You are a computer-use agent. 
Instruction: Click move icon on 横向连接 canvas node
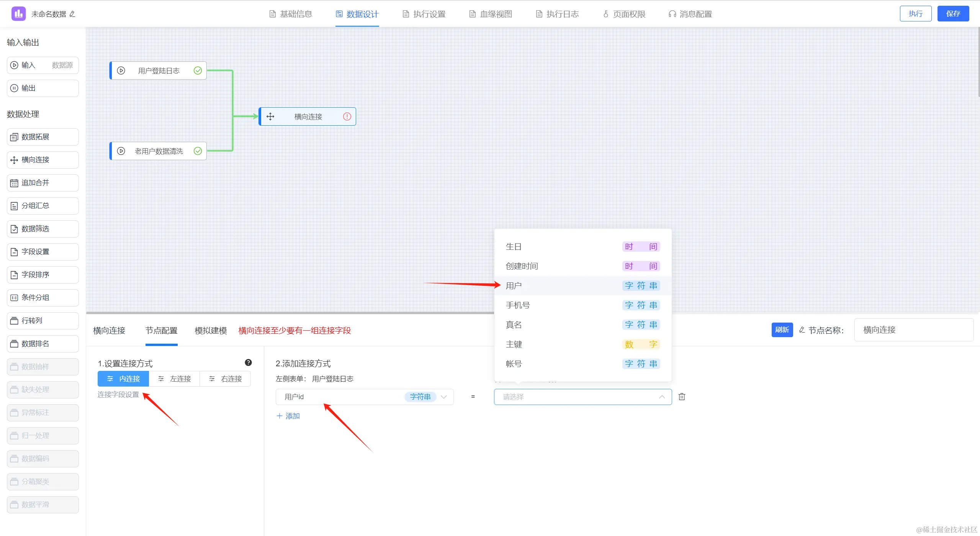pos(270,116)
